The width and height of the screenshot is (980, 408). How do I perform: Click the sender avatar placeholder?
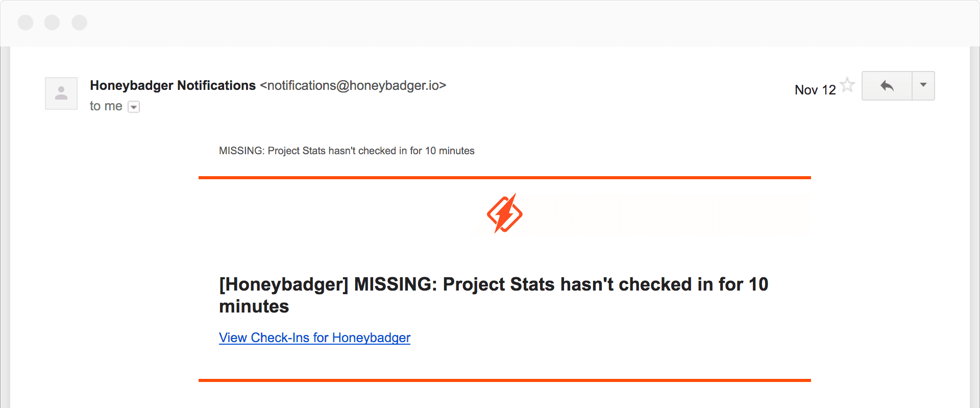tap(61, 93)
